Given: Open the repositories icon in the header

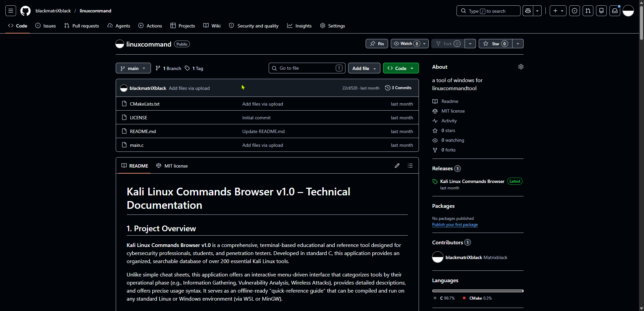Looking at the screenshot, I should (601, 11).
